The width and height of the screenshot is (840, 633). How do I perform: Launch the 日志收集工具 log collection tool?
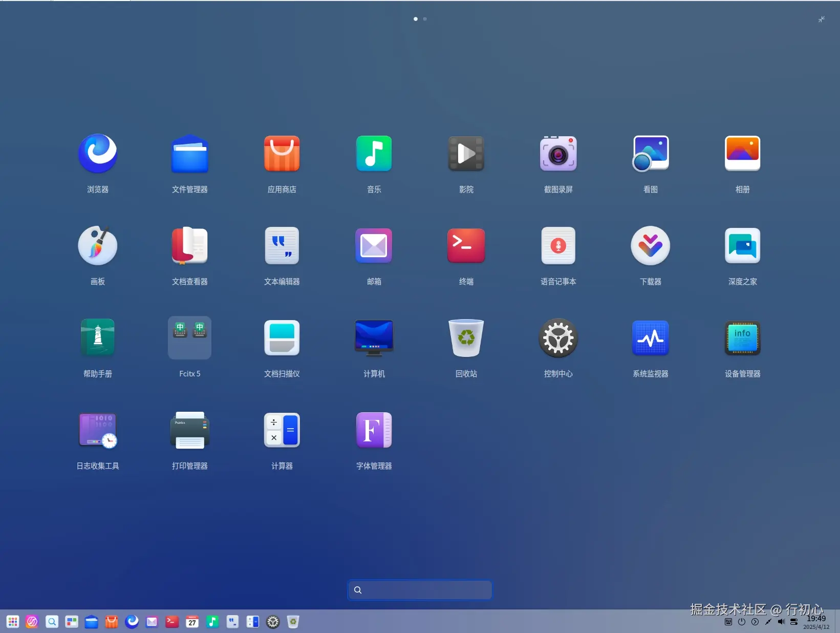[x=98, y=430]
